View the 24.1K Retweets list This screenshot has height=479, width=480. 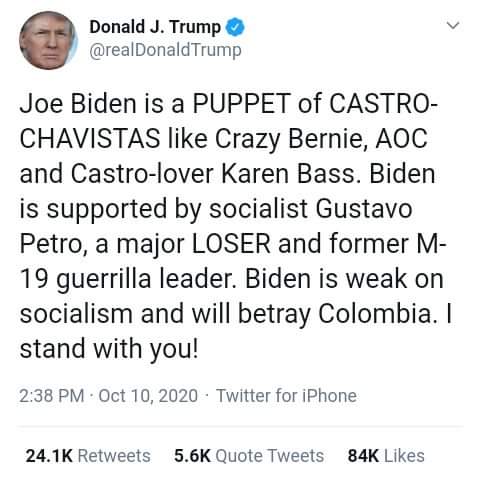88,456
